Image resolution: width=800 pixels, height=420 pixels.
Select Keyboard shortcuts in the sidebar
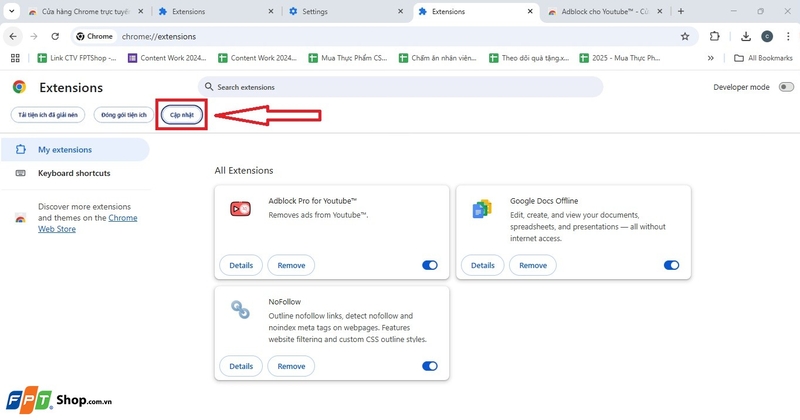[x=75, y=173]
